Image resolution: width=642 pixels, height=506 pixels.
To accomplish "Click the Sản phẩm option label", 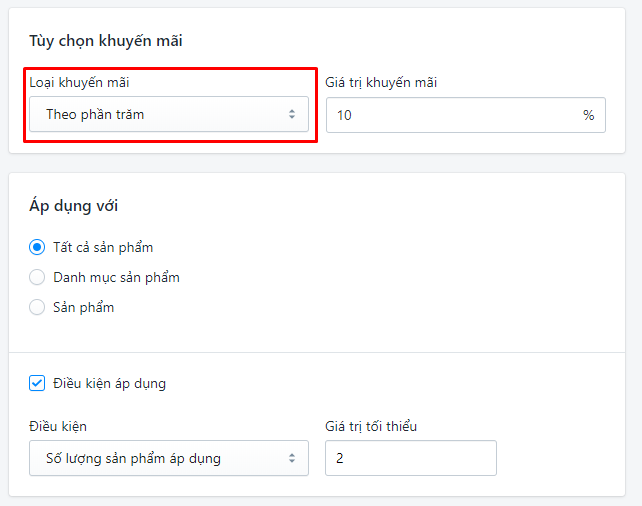I will coord(84,307).
